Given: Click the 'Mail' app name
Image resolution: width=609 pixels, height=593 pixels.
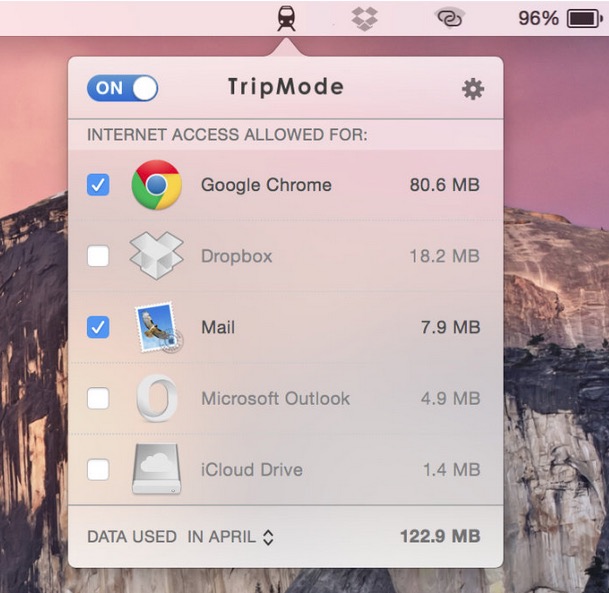Looking at the screenshot, I should (x=218, y=327).
